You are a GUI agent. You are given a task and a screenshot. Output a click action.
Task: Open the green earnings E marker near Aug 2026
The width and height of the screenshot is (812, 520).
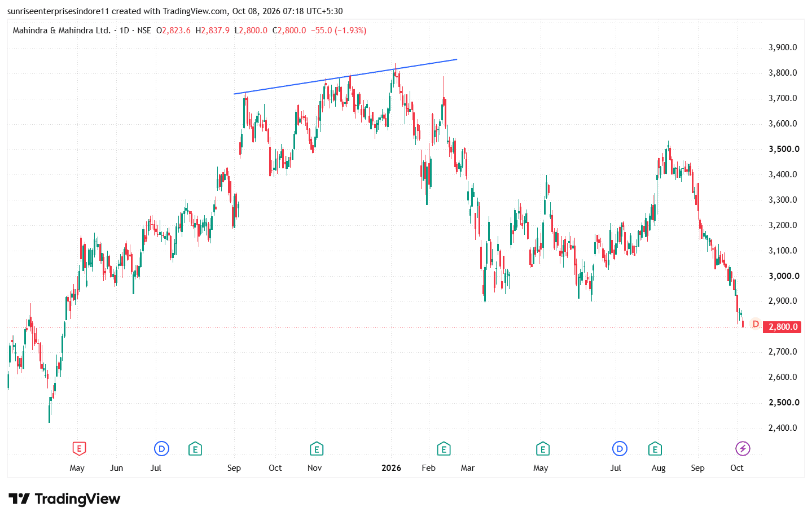click(655, 449)
